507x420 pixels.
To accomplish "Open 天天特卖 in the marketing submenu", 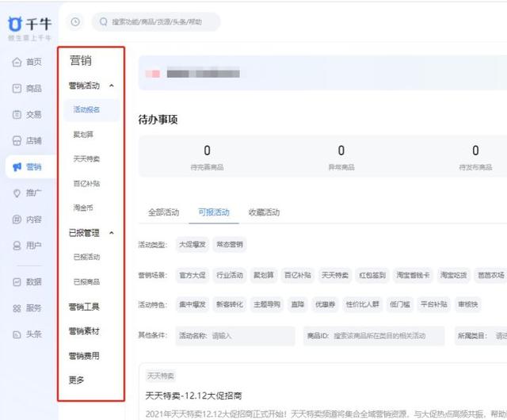I will coord(86,158).
